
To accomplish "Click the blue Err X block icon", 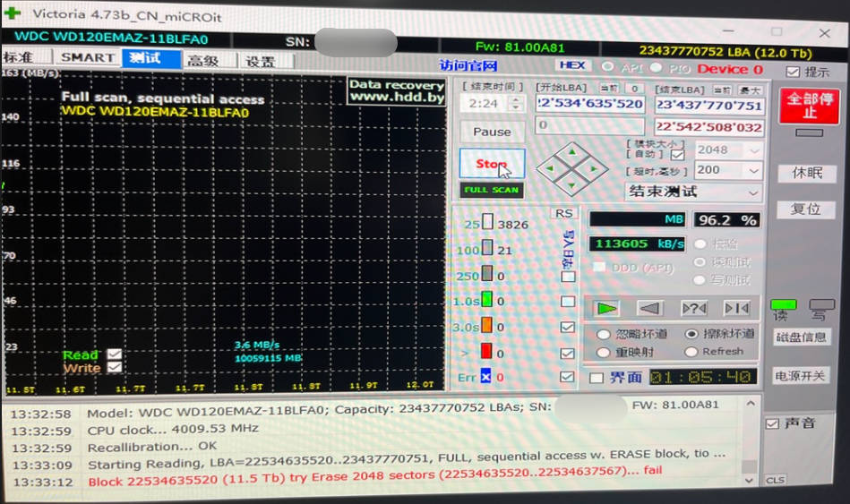I will pyautogui.click(x=485, y=376).
